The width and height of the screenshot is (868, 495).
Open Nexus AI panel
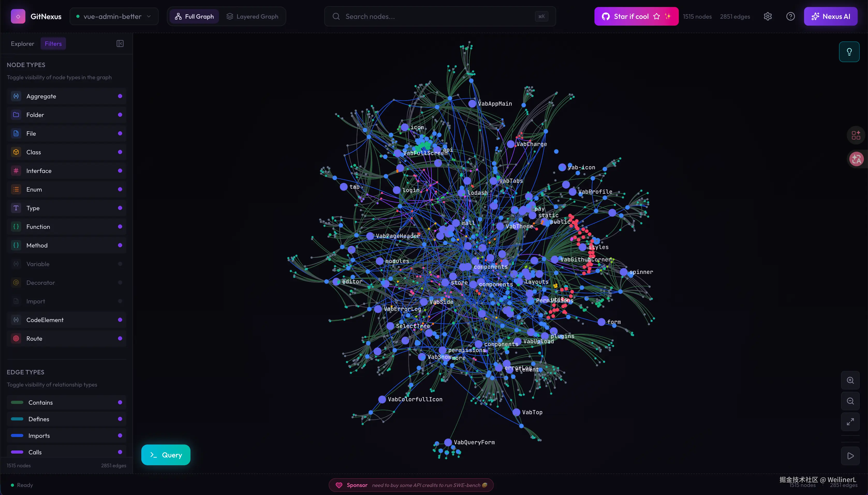[830, 16]
